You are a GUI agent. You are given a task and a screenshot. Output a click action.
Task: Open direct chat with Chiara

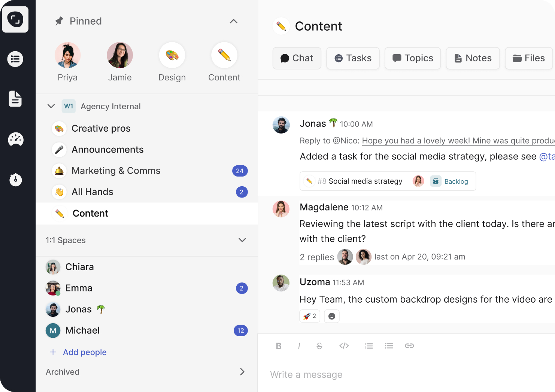pos(147,267)
